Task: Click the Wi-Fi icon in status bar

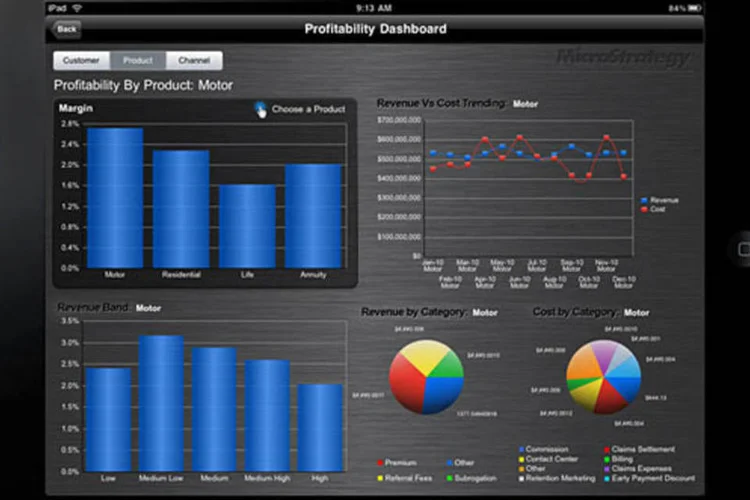Action: pos(77,8)
